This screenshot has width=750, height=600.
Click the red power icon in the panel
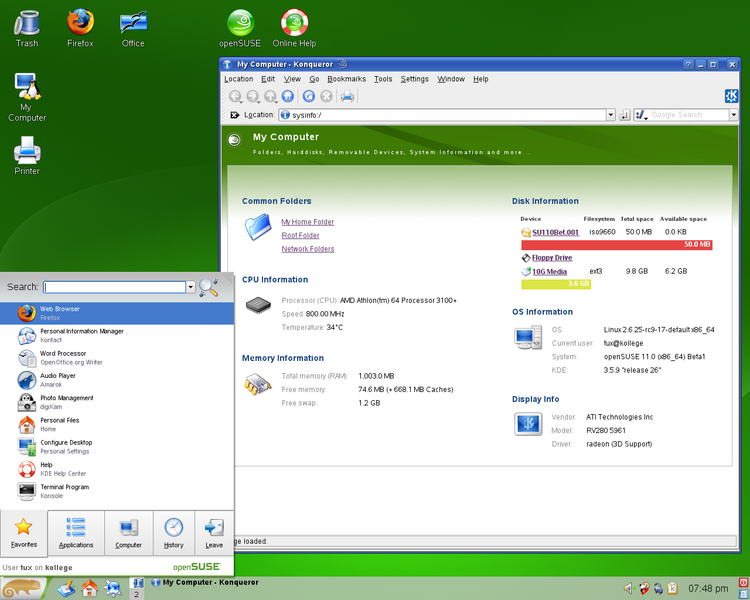[743, 582]
